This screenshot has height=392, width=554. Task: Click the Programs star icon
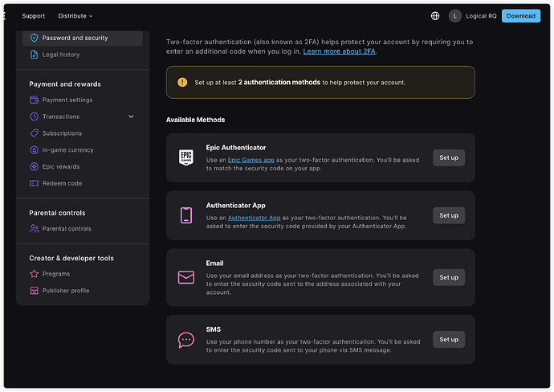[34, 274]
